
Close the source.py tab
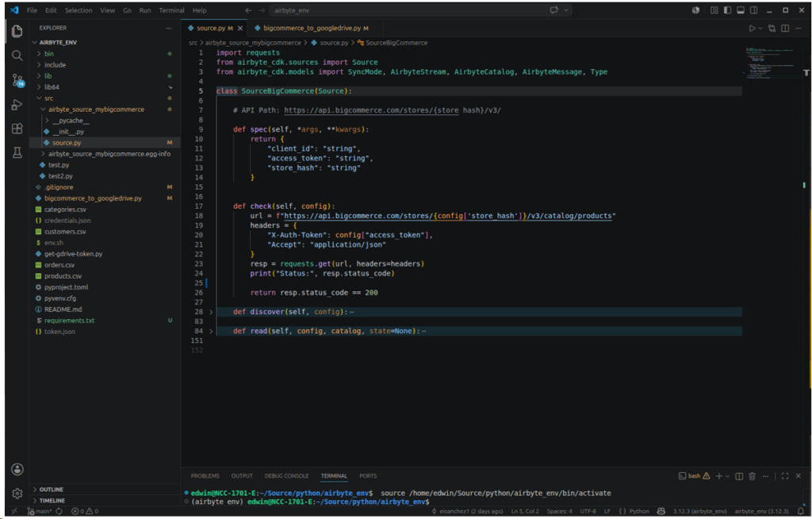pos(240,29)
